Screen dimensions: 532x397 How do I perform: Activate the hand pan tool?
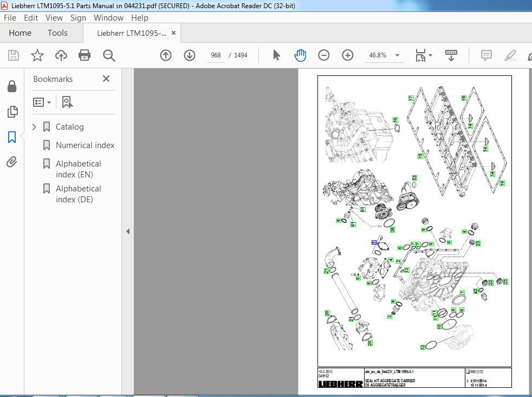(300, 55)
